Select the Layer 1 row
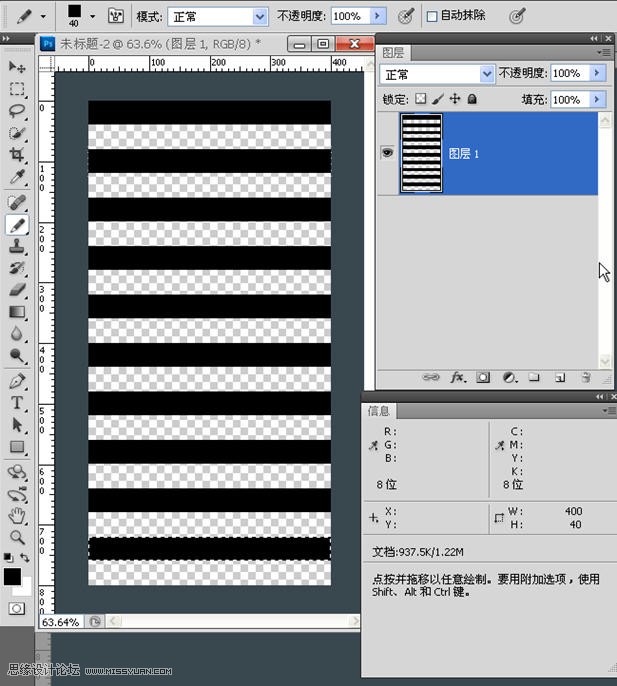 coord(488,153)
